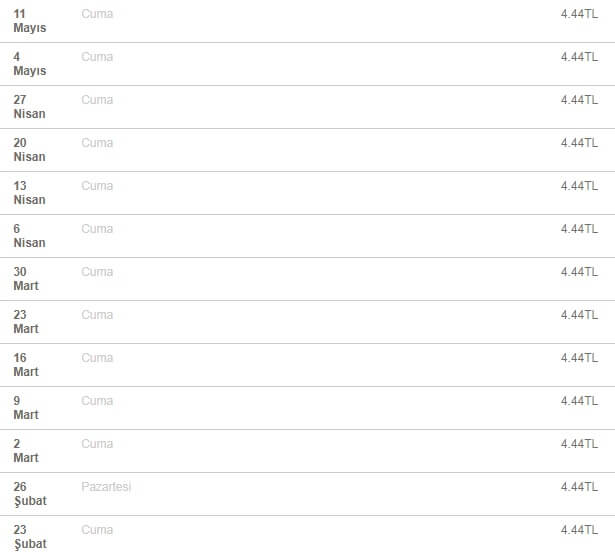The width and height of the screenshot is (615, 552).
Task: Click the 4 Mayıs date entry
Action: click(x=30, y=64)
